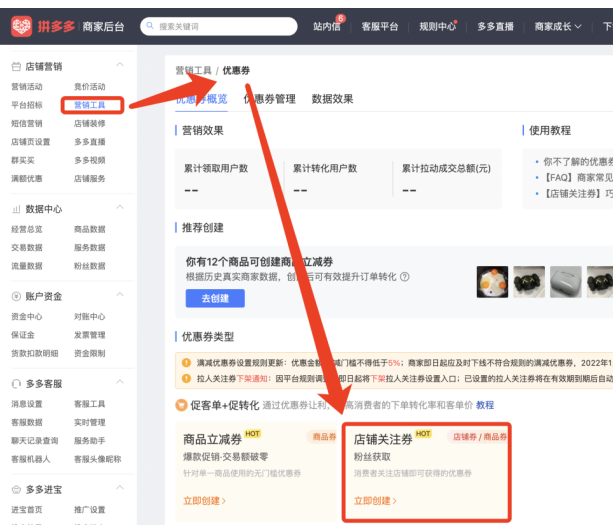Click the fried egg product thumbnail

point(492,282)
